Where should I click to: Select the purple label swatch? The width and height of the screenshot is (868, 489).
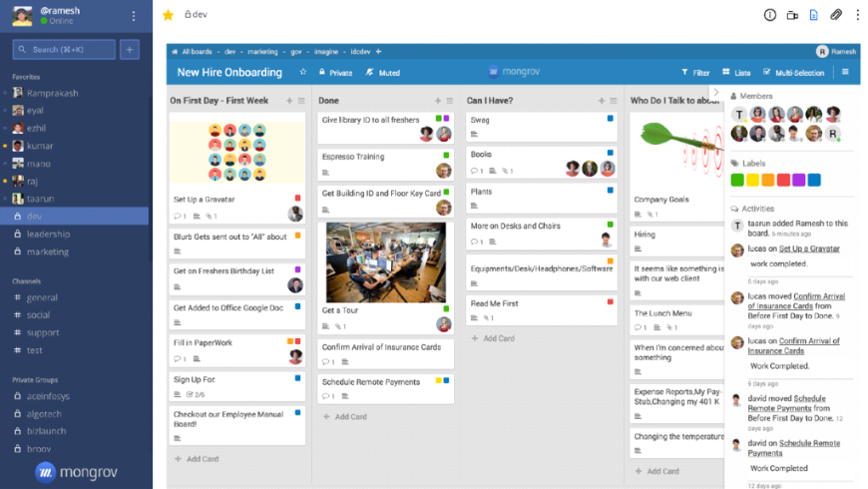(x=799, y=180)
